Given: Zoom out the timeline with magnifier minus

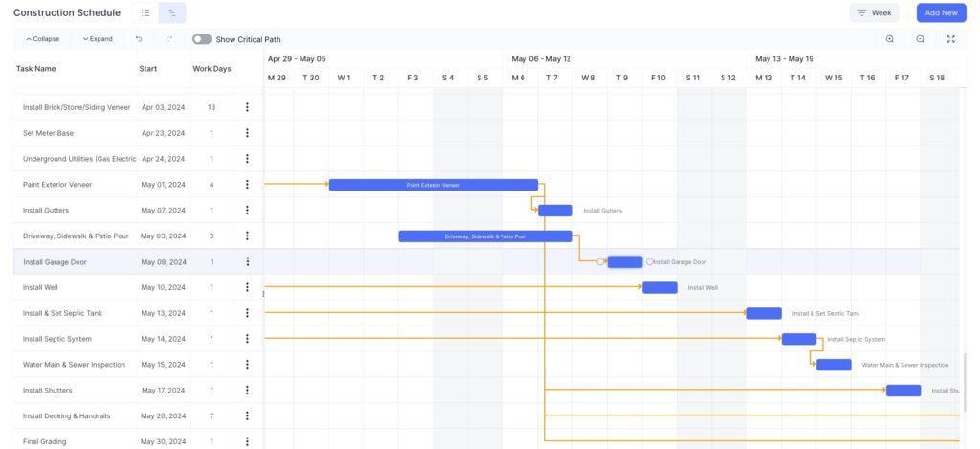Looking at the screenshot, I should 921,39.
